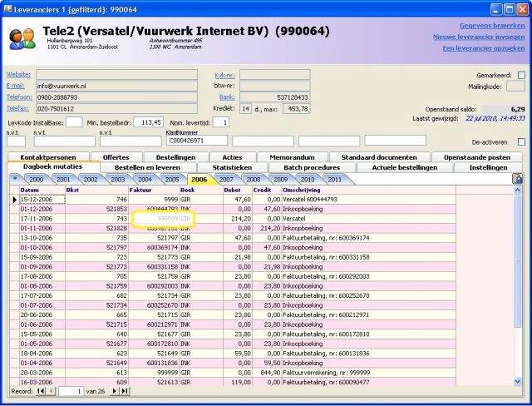532x406 pixels.
Task: Click the row selector arrow of first row
Action: pyautogui.click(x=13, y=200)
